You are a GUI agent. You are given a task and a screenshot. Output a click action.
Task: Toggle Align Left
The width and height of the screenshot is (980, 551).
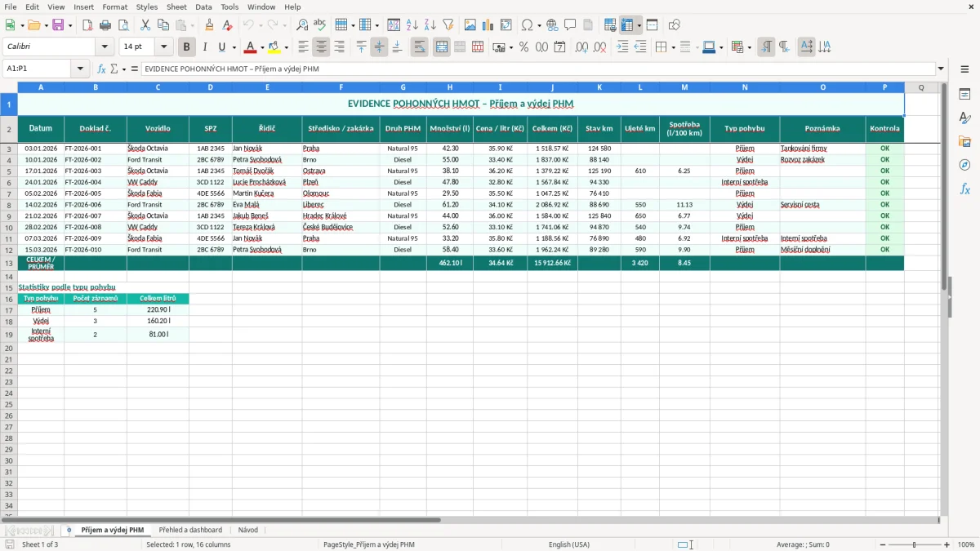(x=303, y=47)
